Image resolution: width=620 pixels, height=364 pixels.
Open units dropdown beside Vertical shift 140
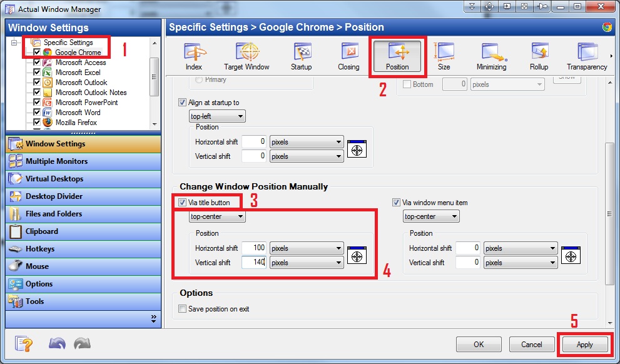click(x=307, y=263)
